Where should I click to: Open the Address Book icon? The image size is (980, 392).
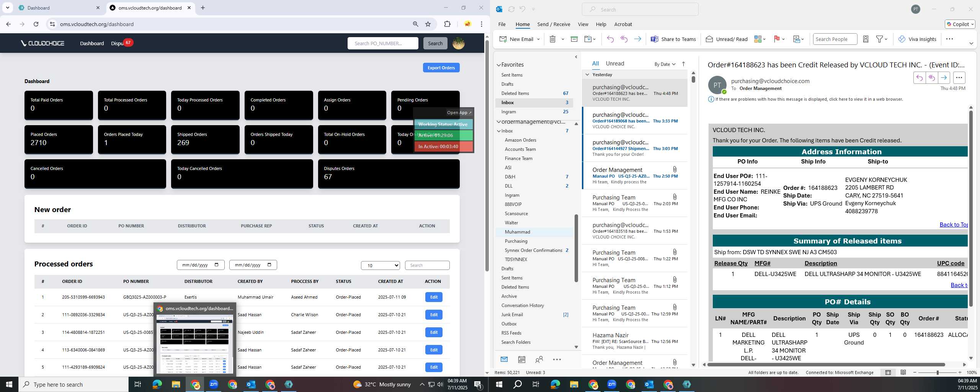click(x=866, y=39)
